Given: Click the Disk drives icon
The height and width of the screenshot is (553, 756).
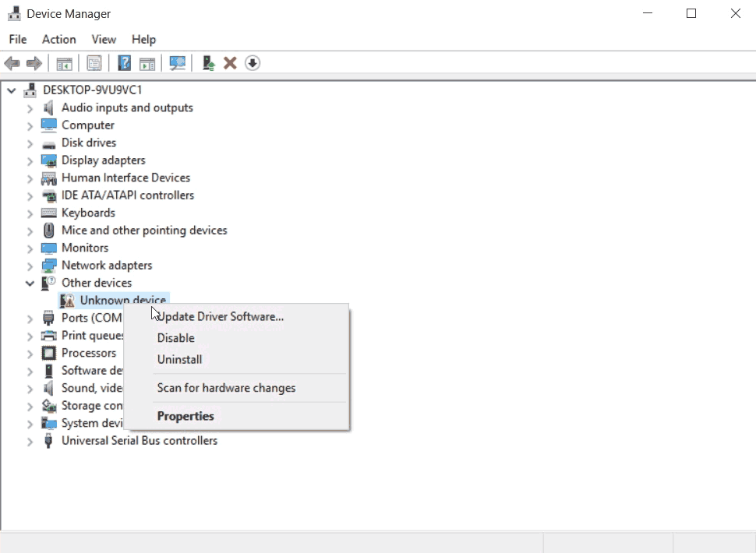Looking at the screenshot, I should pyautogui.click(x=48, y=143).
